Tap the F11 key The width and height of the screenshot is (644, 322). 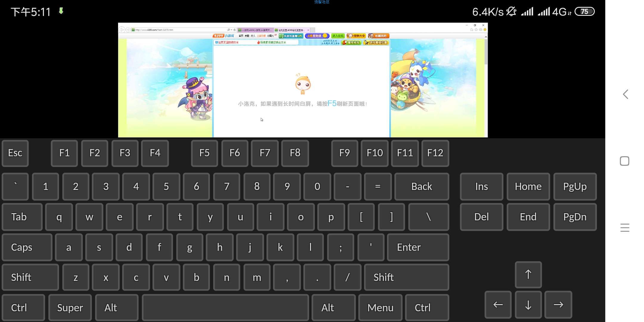(405, 153)
